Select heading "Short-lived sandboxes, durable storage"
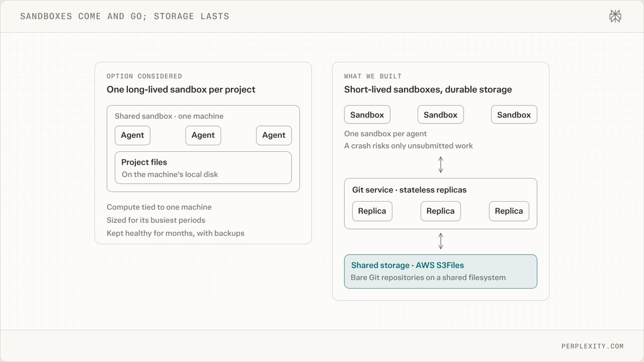 click(428, 89)
